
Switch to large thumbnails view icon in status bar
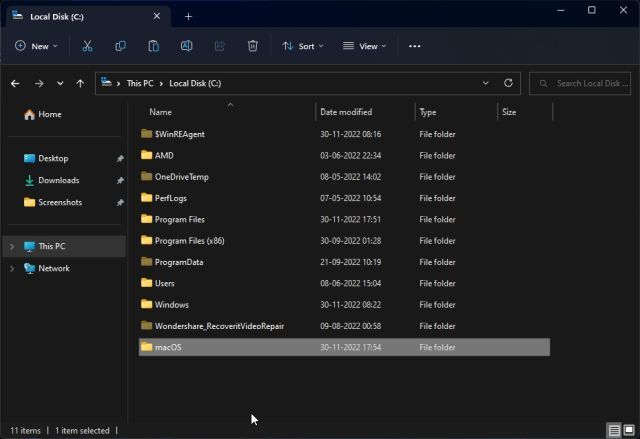(629, 430)
